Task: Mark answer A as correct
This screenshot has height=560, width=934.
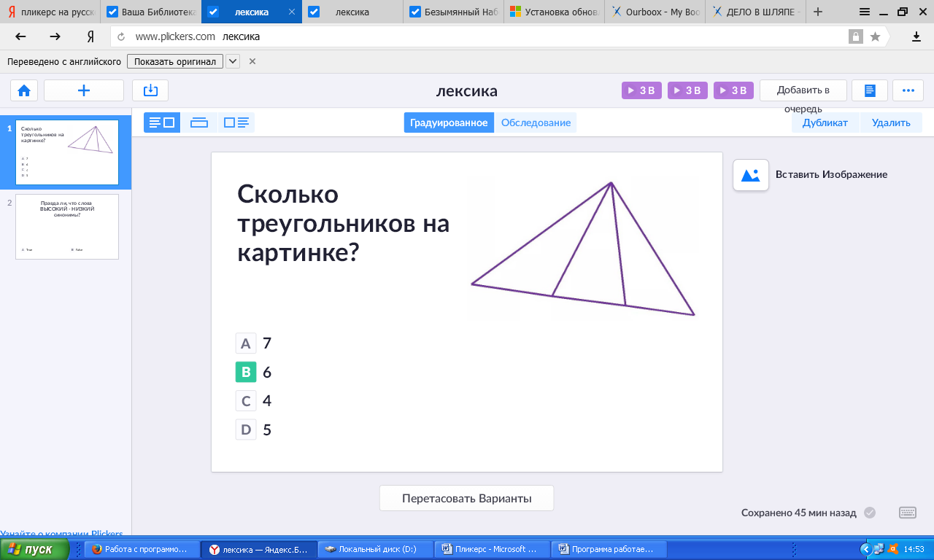Action: [246, 343]
